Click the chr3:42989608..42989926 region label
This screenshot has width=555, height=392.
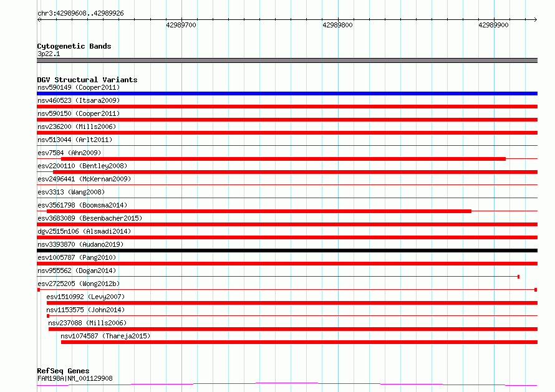tap(80, 14)
